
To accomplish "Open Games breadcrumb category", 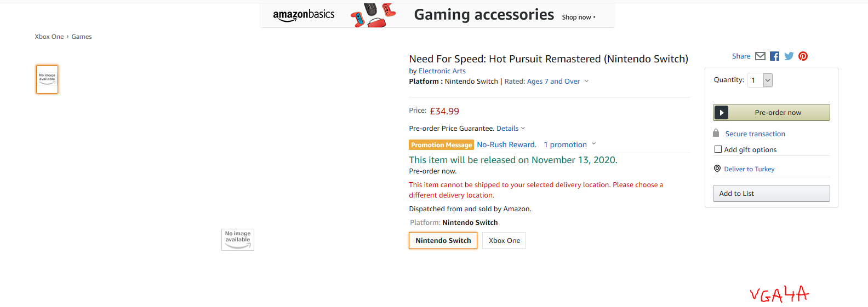I will (82, 37).
